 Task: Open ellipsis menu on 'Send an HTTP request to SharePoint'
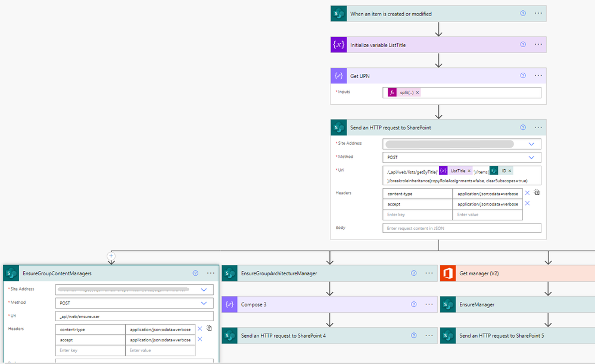[538, 127]
